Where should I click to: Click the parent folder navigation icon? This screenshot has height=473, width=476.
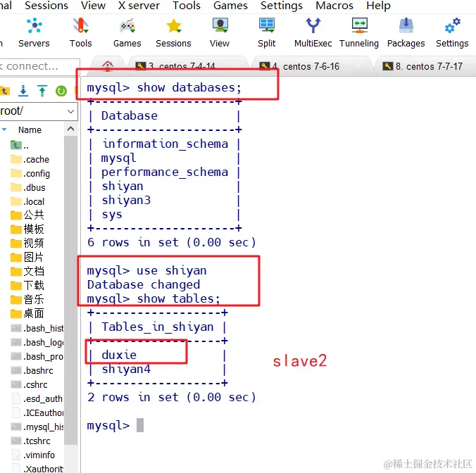click(5, 91)
